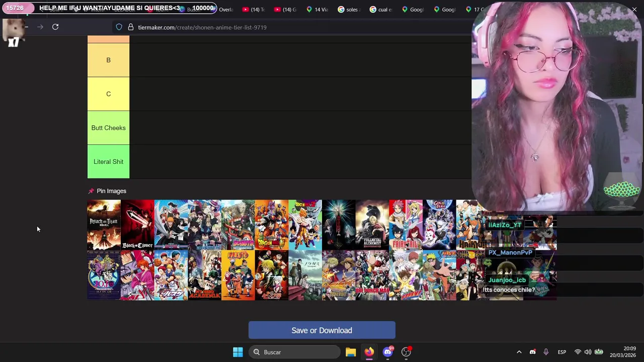644x362 pixels.
Task: Open Discord from the taskbar
Action: (x=388, y=352)
